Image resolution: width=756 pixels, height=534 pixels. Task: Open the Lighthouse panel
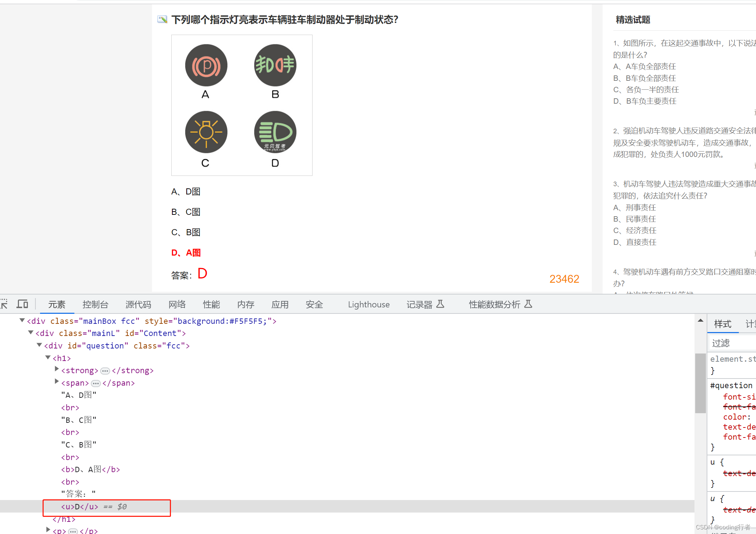pos(368,304)
